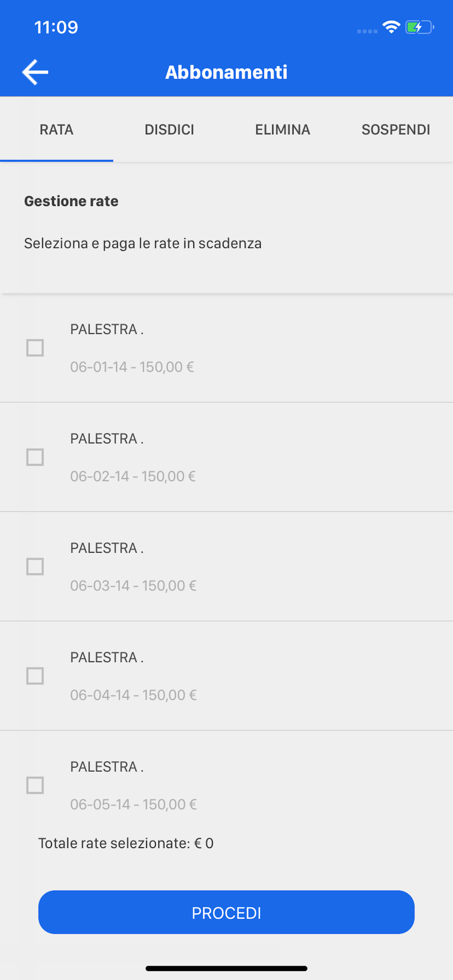The width and height of the screenshot is (453, 980).
Task: Tap the home indicator bar
Action: tap(226, 968)
